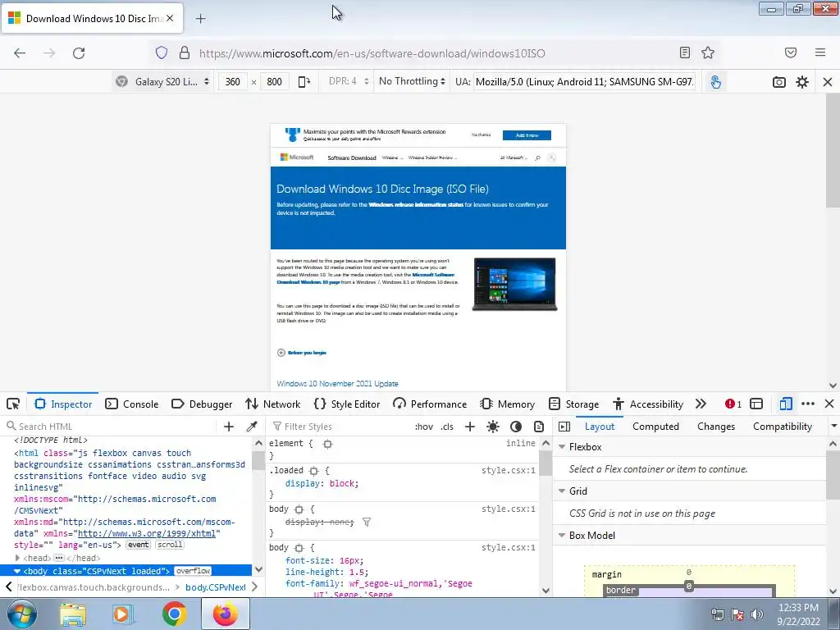This screenshot has height=630, width=840.
Task: Open the Memory tab
Action: tap(507, 404)
